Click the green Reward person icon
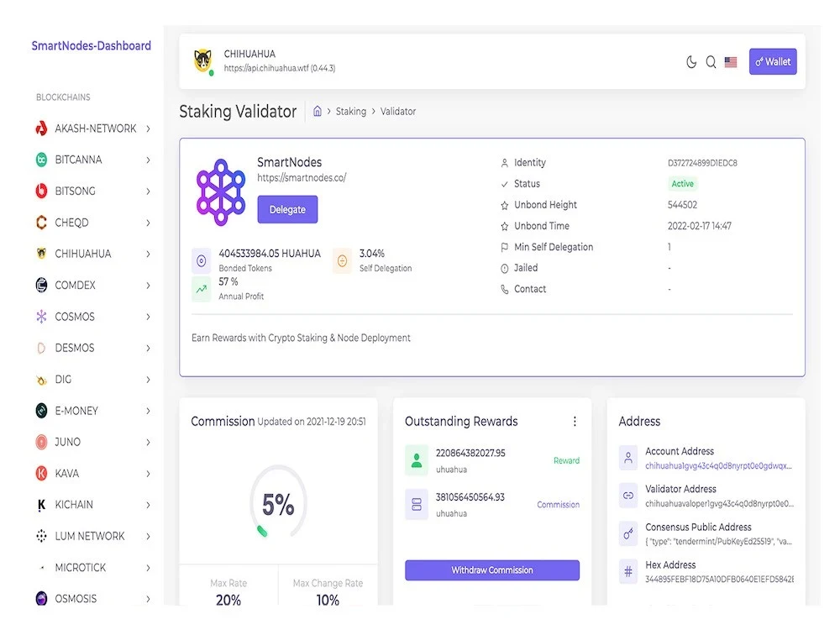This screenshot has width=840, height=630. click(417, 460)
